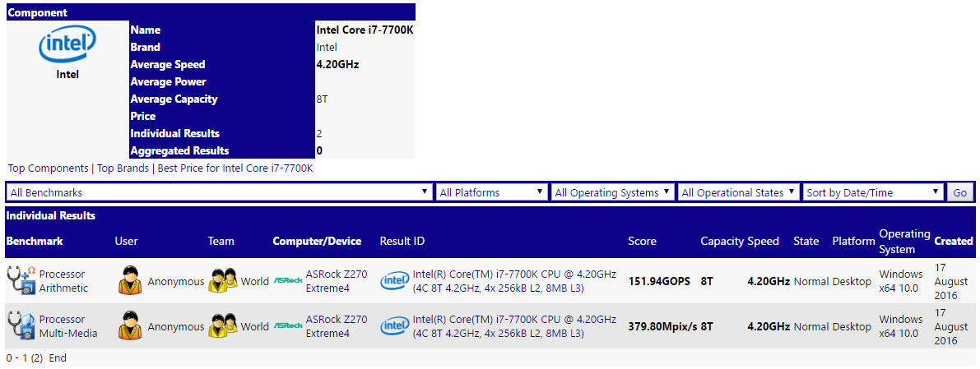Open World team link in Processor Arithmetic row
Viewport: 980px width, 369px height.
click(255, 282)
